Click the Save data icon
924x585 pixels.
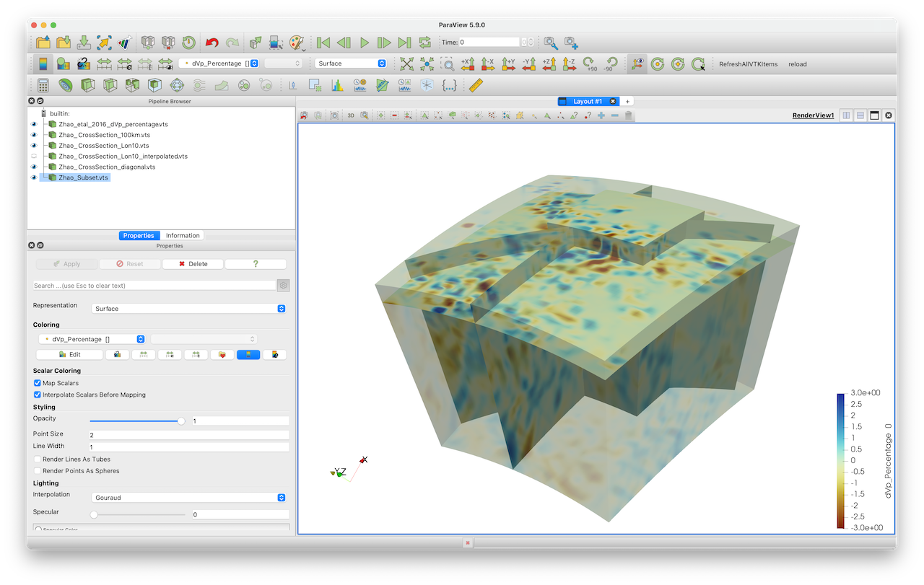[84, 43]
